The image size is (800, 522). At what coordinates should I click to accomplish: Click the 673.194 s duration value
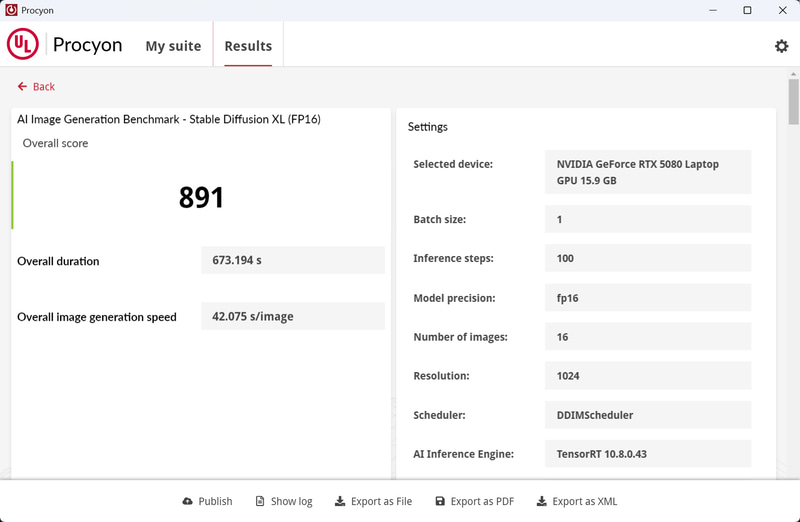point(293,260)
